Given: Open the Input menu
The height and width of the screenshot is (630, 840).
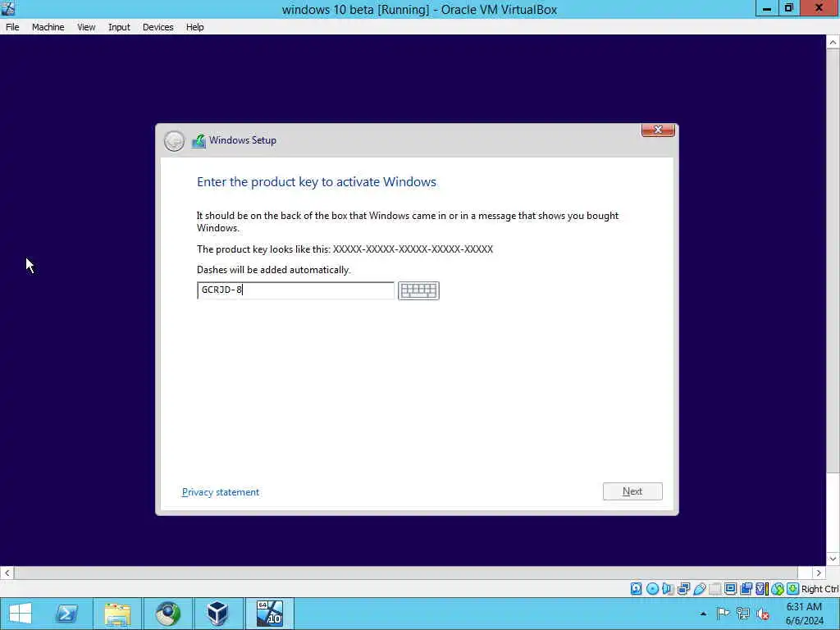Looking at the screenshot, I should click(x=119, y=27).
